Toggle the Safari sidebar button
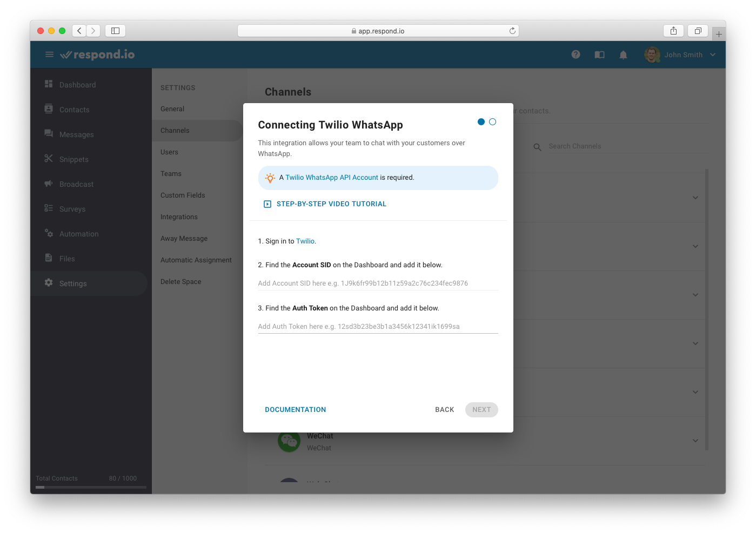Image resolution: width=756 pixels, height=534 pixels. 115,31
